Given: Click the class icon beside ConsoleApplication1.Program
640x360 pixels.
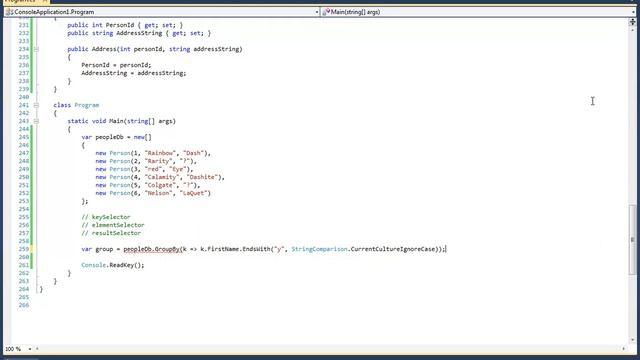Looking at the screenshot, I should 9,12.
